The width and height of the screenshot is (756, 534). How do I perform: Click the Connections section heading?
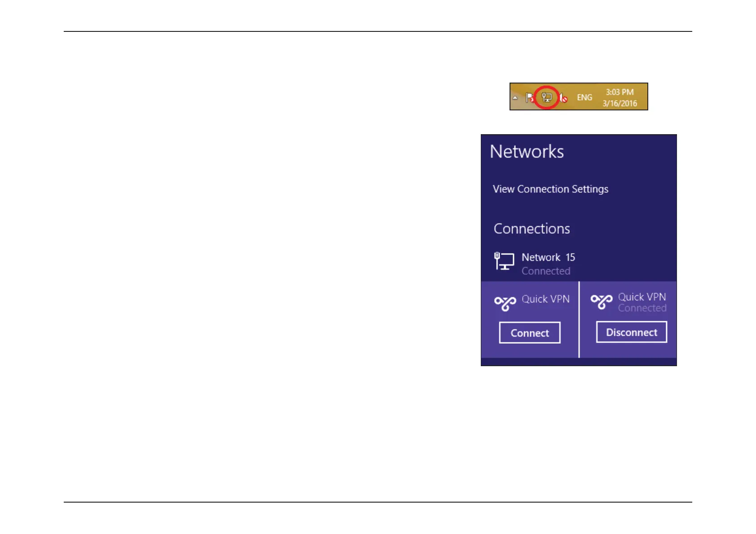pos(532,228)
